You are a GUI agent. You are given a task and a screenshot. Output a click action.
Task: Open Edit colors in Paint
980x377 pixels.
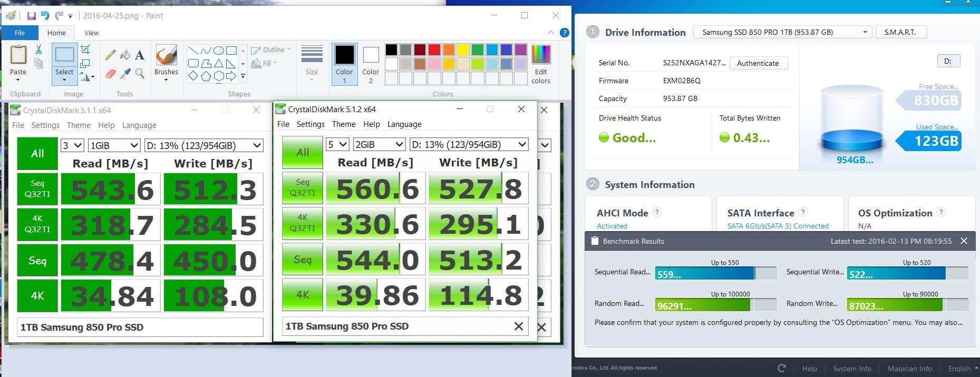[541, 64]
